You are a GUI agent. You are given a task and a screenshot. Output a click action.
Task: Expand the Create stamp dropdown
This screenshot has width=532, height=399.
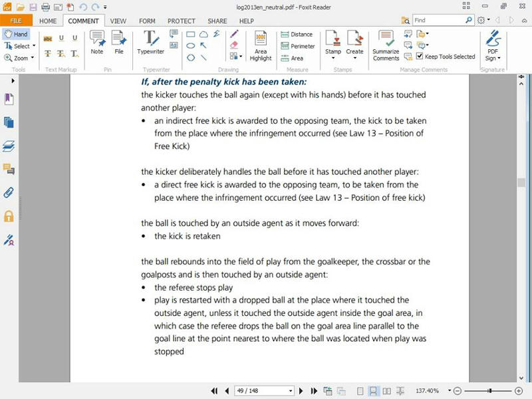click(x=354, y=59)
